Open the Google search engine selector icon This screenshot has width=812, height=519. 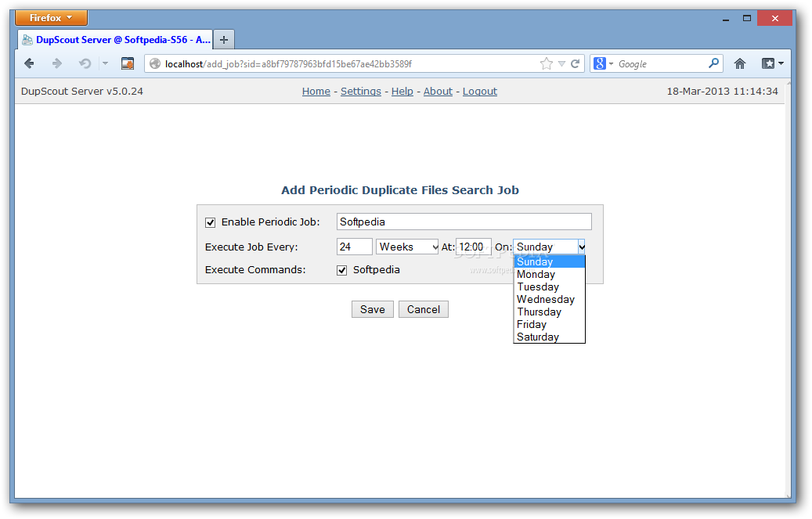(x=603, y=63)
